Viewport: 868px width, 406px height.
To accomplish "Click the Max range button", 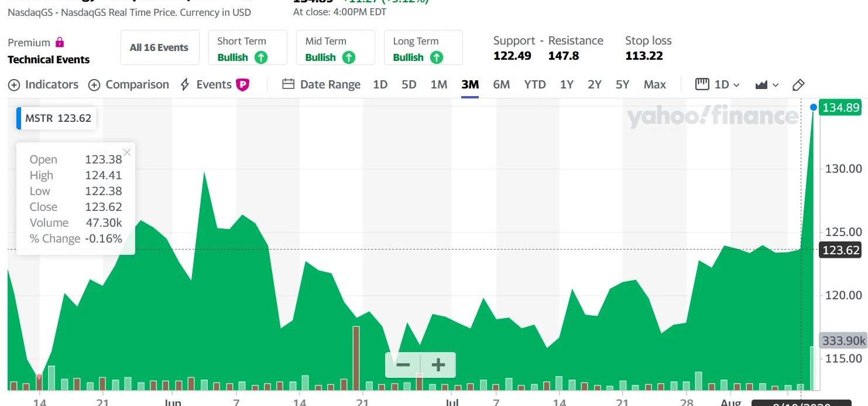I will click(655, 84).
